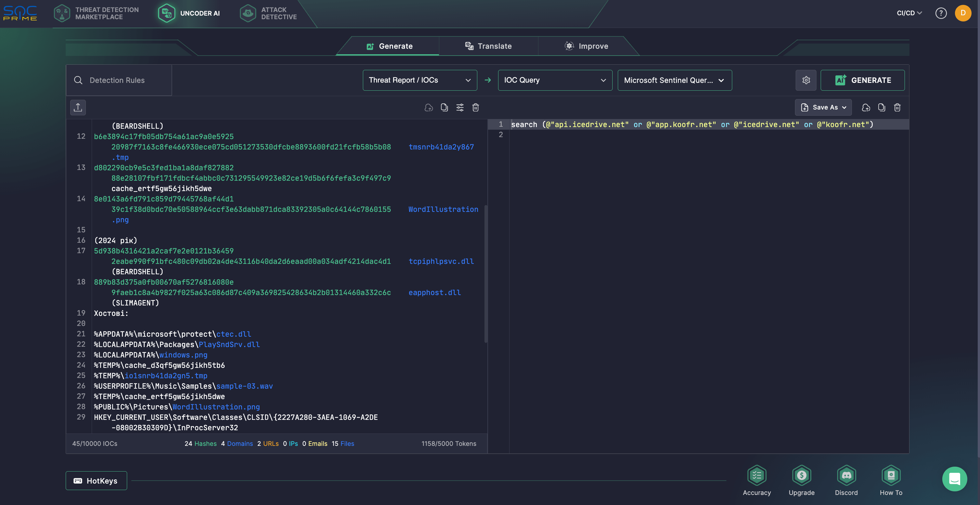980x505 pixels.
Task: Copy the generated query output
Action: point(881,108)
